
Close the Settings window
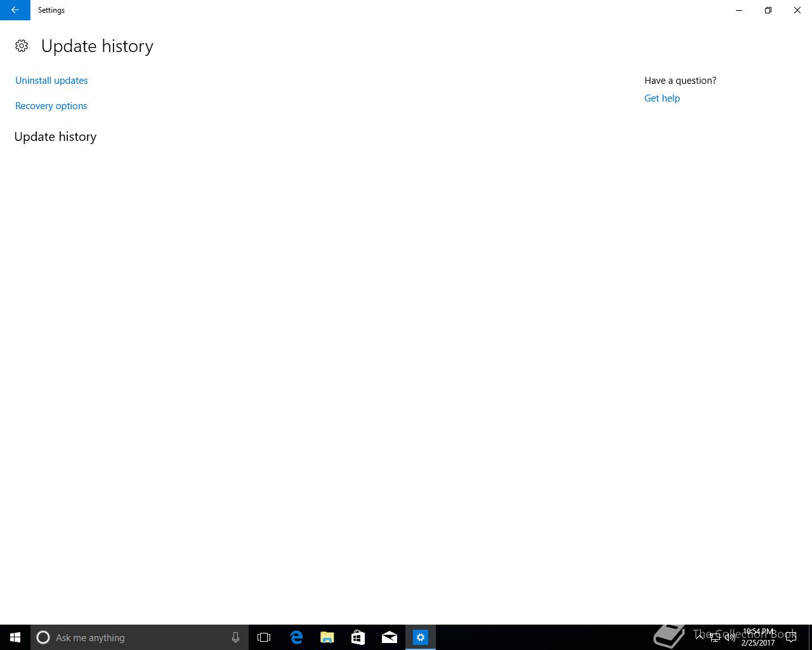click(x=797, y=10)
